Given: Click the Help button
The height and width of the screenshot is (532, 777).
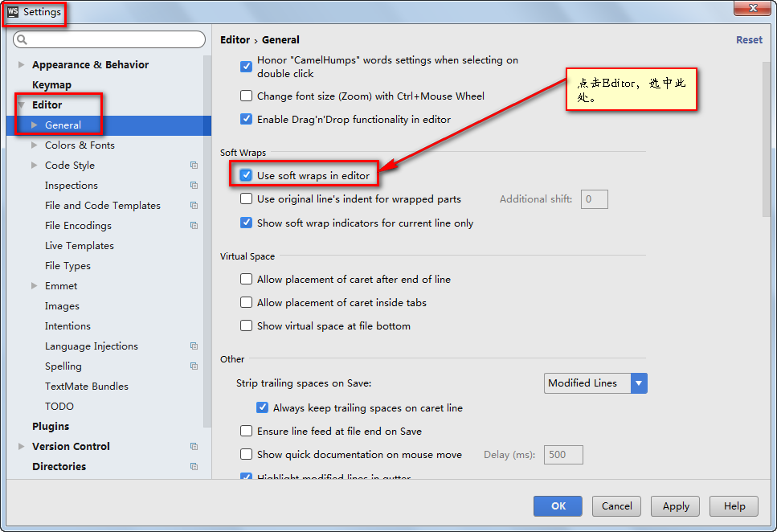Looking at the screenshot, I should point(734,506).
